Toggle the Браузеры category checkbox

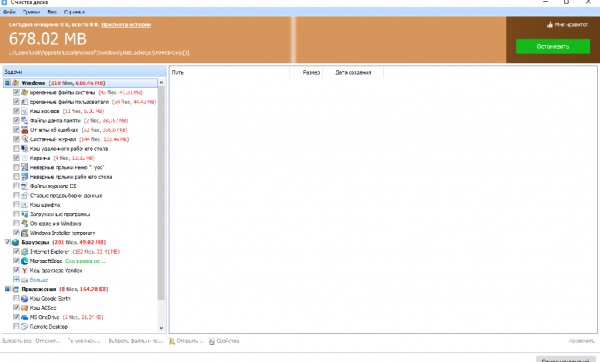(x=8, y=242)
